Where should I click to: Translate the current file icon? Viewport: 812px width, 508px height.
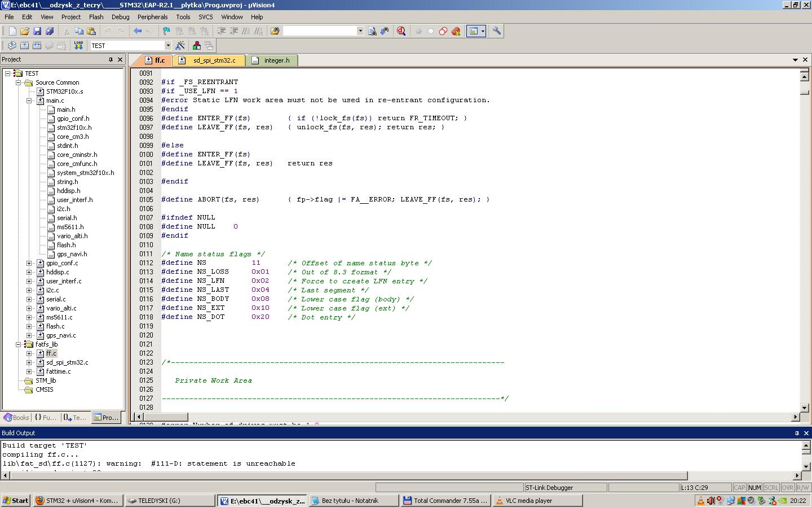(x=12, y=46)
